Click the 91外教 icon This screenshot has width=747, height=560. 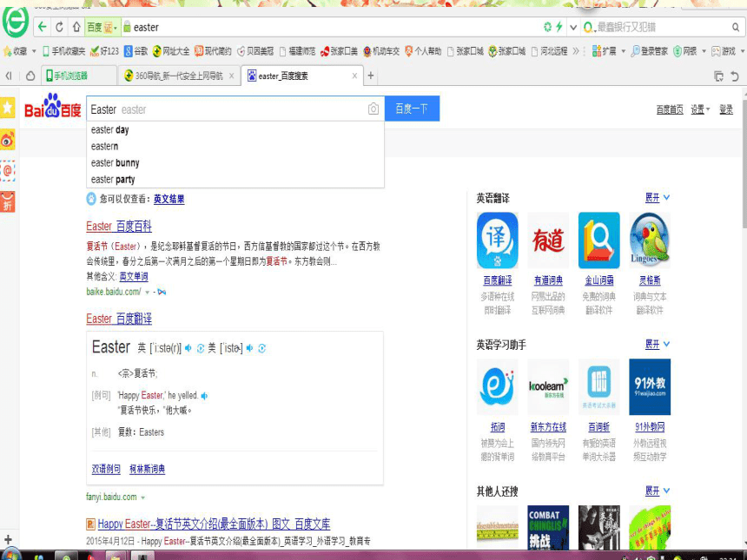pyautogui.click(x=650, y=386)
